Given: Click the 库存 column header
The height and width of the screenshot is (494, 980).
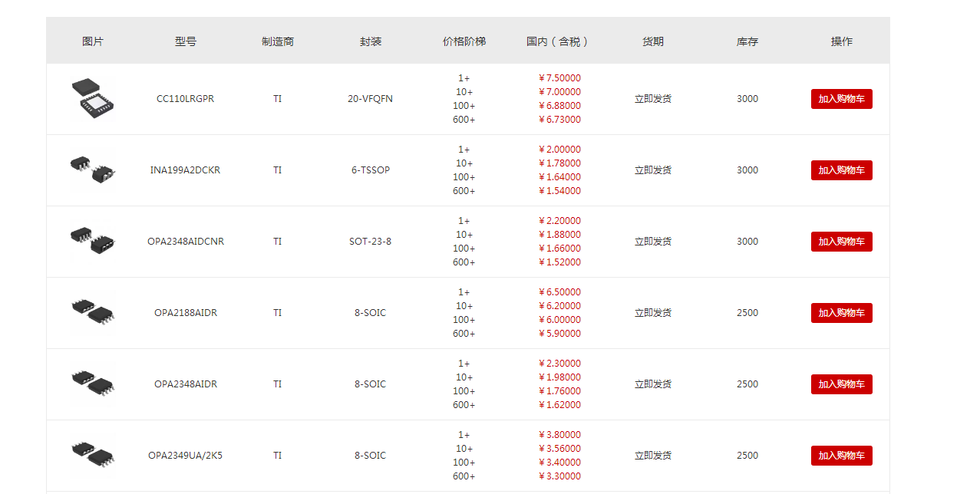Looking at the screenshot, I should point(747,41).
